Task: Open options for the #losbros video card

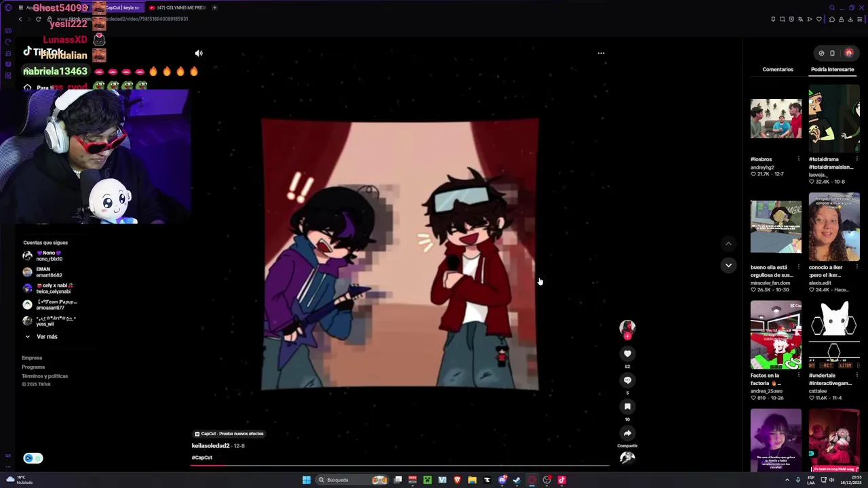Action: 798,159
